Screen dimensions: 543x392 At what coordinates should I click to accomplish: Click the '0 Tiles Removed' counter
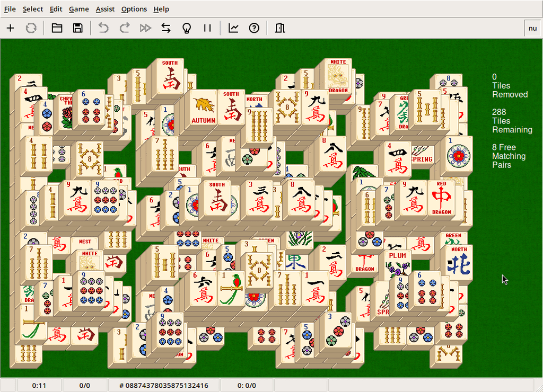tap(510, 85)
